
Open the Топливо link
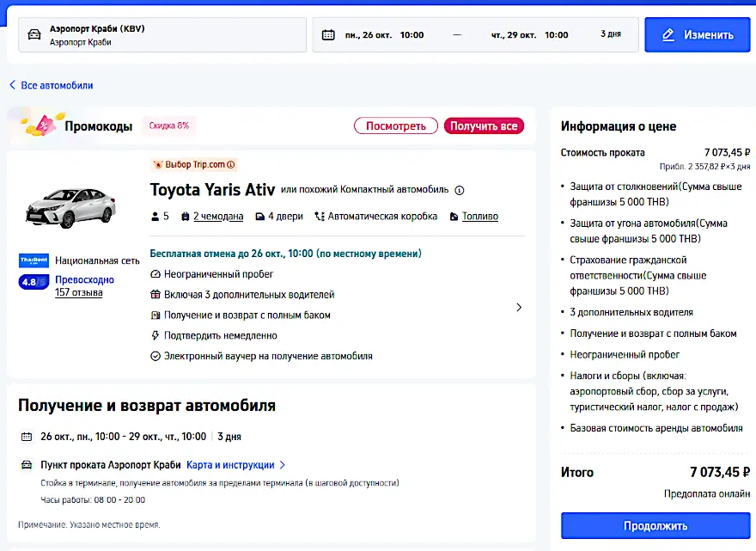480,217
